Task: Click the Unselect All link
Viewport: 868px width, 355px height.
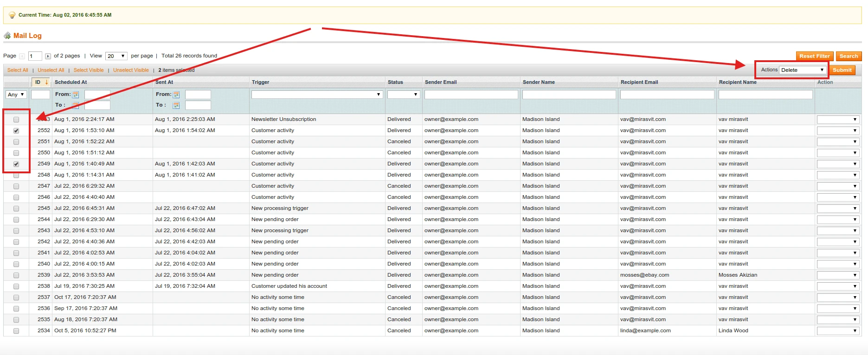Action: (x=51, y=70)
